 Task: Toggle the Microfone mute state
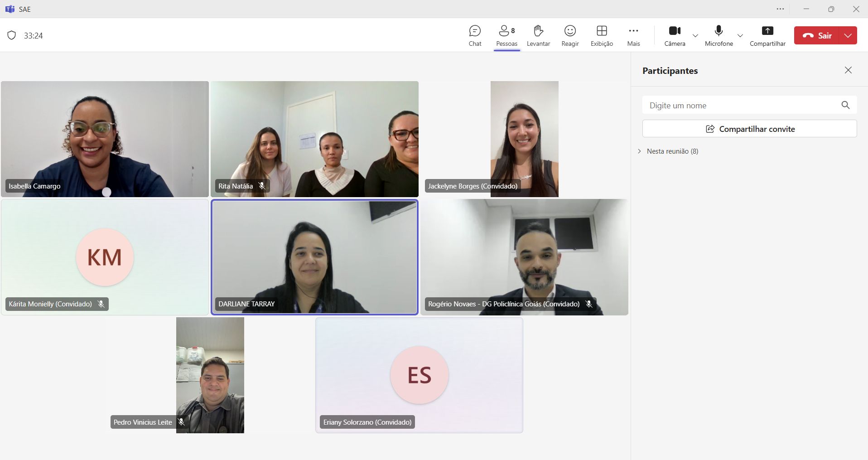pyautogui.click(x=719, y=35)
